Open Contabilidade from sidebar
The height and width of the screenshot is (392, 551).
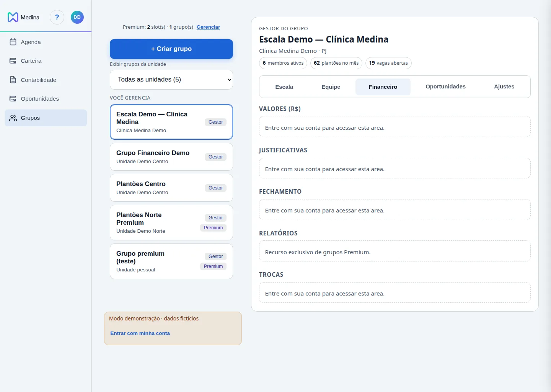click(x=46, y=80)
